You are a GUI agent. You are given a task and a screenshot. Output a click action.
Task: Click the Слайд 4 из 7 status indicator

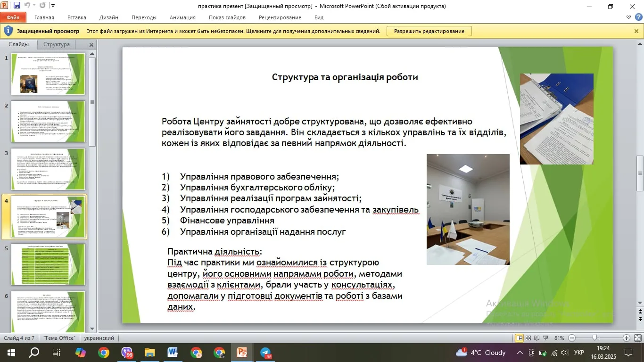click(x=19, y=338)
